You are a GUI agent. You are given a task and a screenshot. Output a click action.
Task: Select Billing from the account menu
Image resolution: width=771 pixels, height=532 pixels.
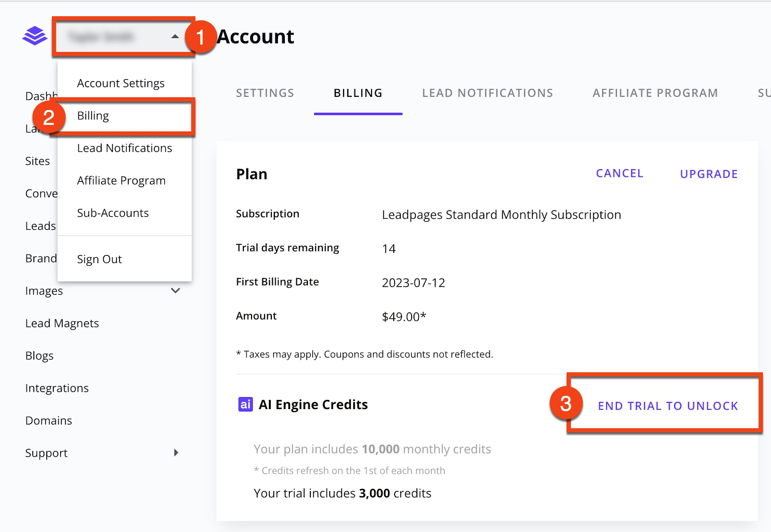pos(93,116)
